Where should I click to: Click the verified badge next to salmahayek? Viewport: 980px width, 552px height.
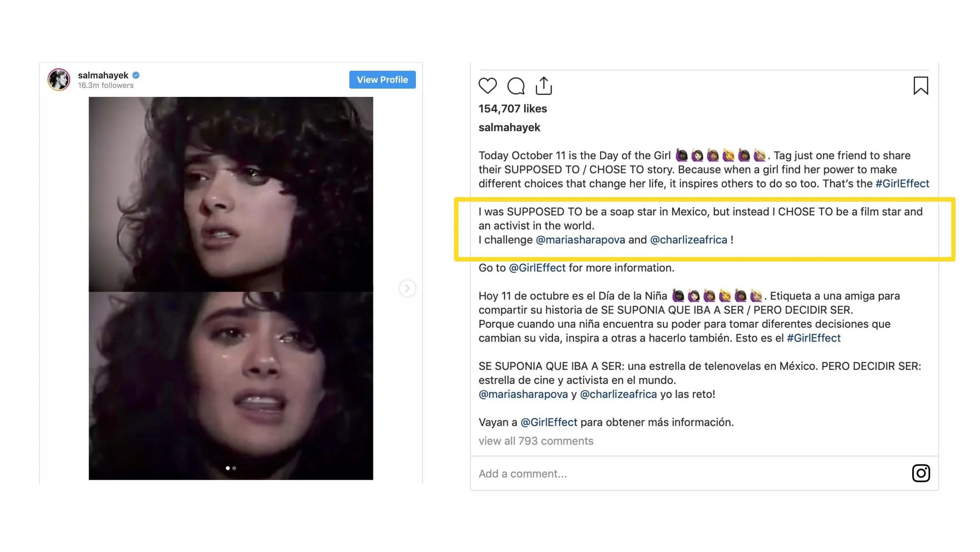coord(136,75)
